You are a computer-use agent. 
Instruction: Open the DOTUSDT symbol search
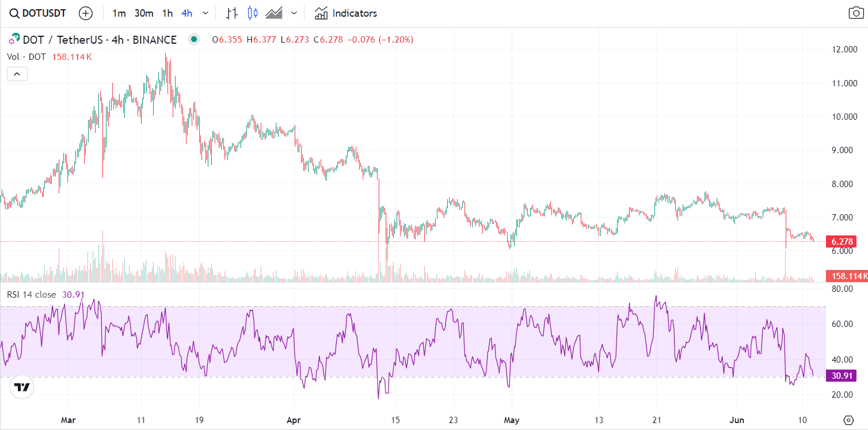click(37, 13)
